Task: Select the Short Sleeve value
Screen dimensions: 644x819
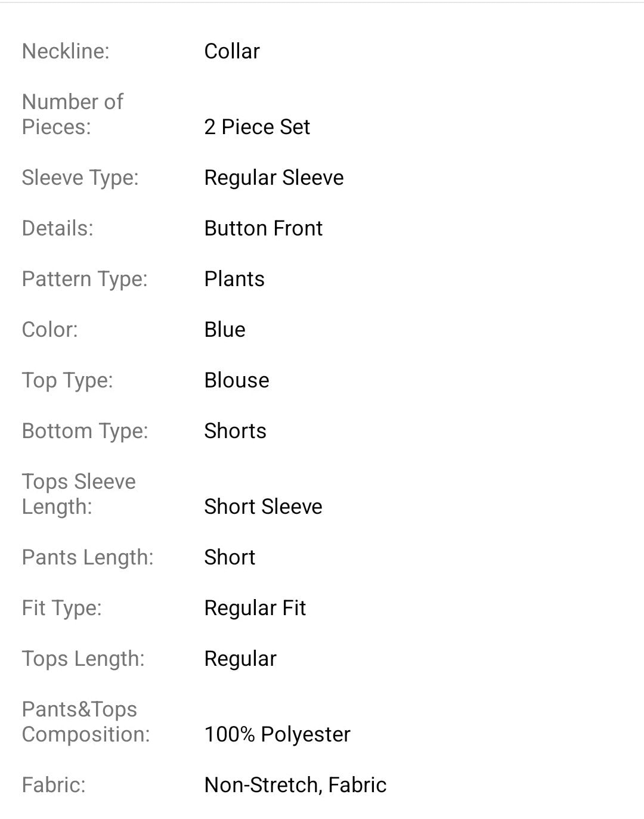Action: tap(263, 507)
